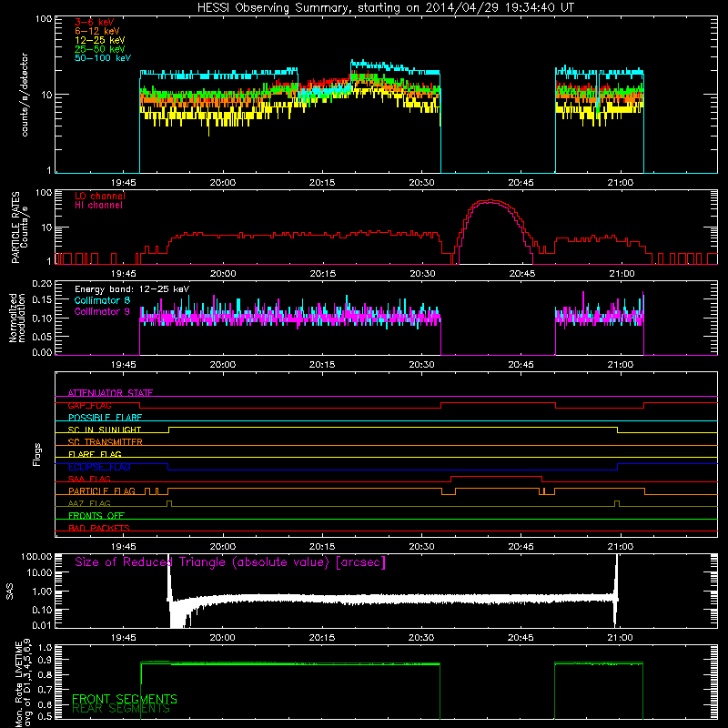Select the green FRONTS_OFF label
Image resolution: width=728 pixels, height=728 pixels.
tap(96, 516)
